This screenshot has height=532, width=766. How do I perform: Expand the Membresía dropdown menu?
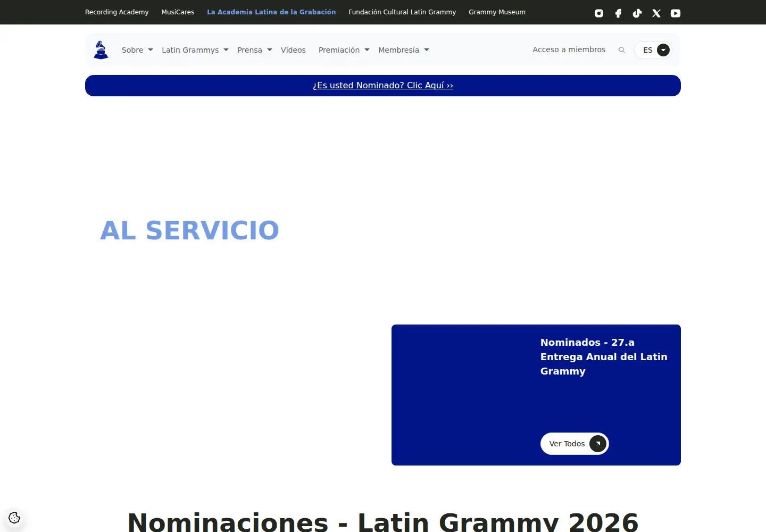pyautogui.click(x=404, y=50)
